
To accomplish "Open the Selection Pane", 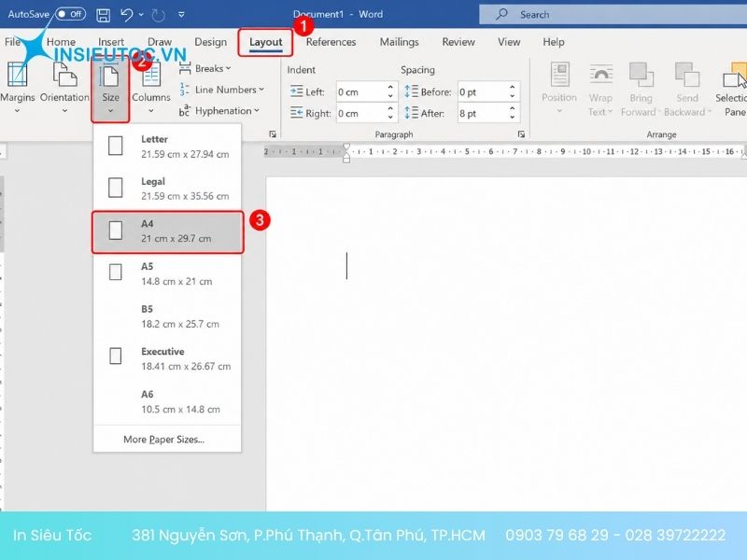I will [733, 89].
